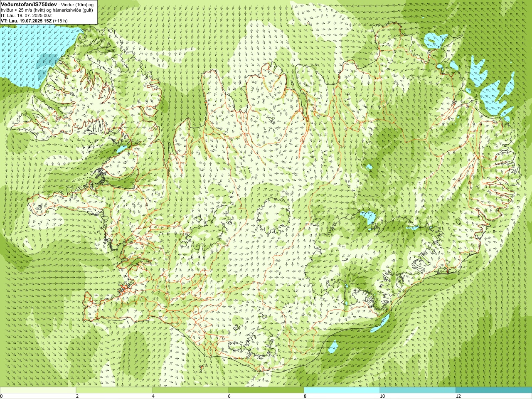Click the light cyan 8–10 m/s legend swatch
Screen dimensions: 532x399
pos(342,390)
